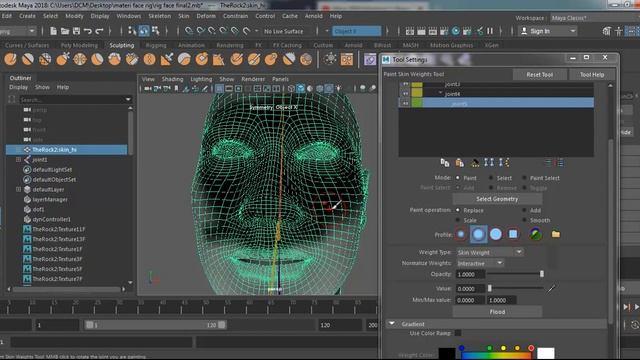This screenshot has width=640, height=360.
Task: Select the Wax sculpt tool shelf icon
Action: coord(184,60)
